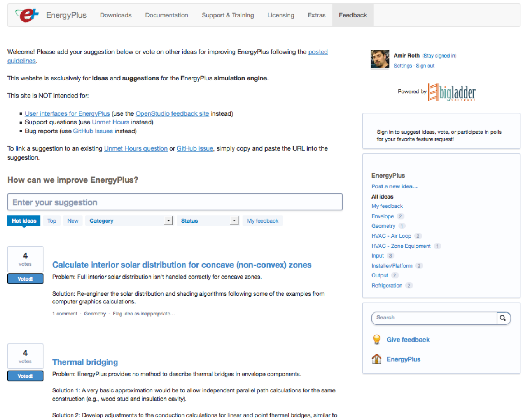Filter by the Refrigeration category

[x=387, y=285]
